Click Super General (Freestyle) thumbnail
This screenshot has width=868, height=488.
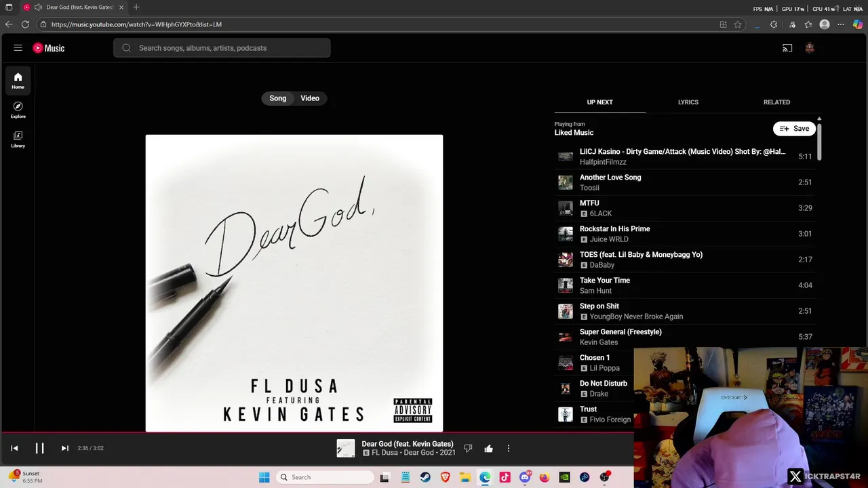pyautogui.click(x=566, y=337)
